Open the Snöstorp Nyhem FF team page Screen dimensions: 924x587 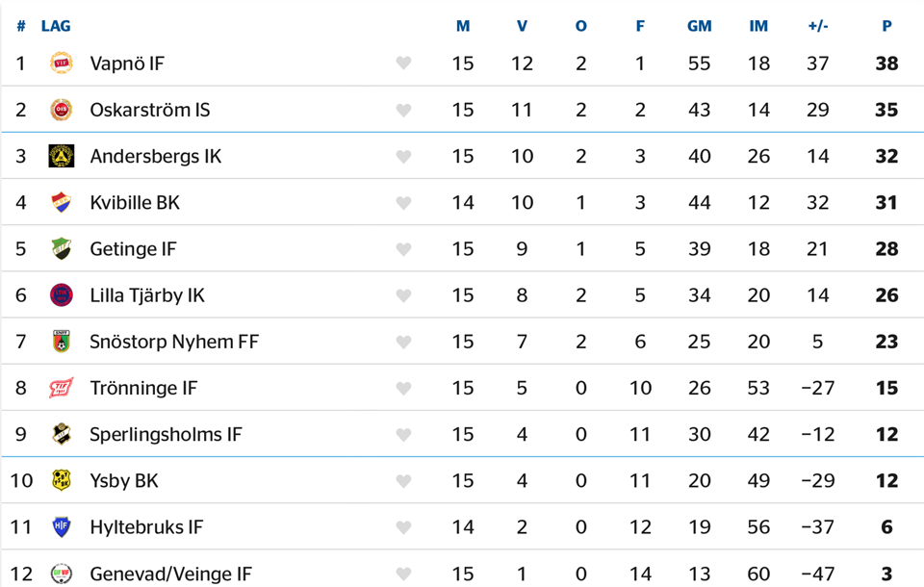point(174,342)
